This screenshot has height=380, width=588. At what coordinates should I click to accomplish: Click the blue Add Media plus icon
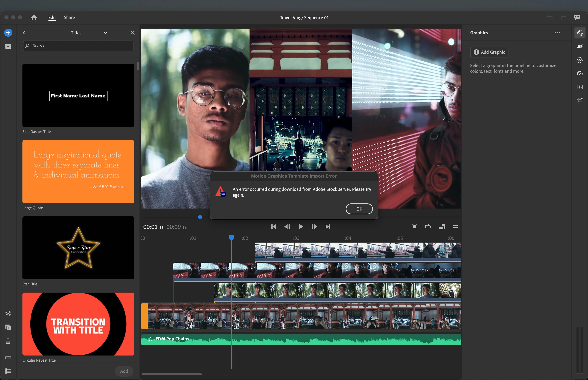[x=8, y=32]
